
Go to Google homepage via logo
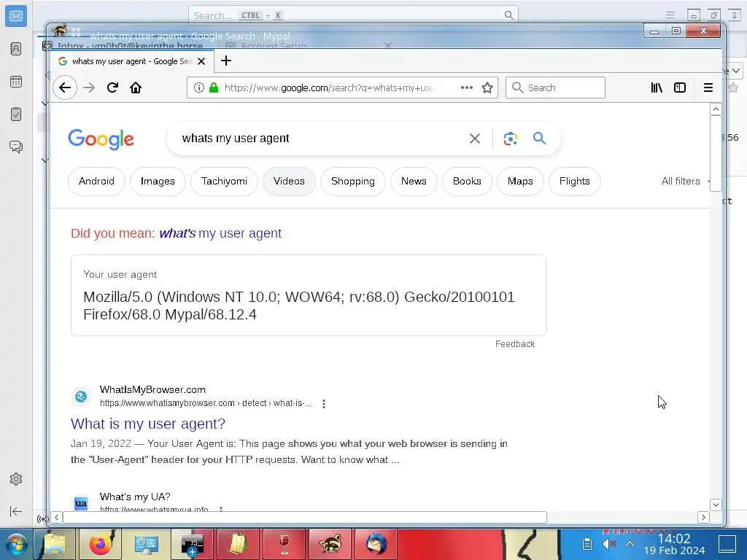(x=101, y=139)
